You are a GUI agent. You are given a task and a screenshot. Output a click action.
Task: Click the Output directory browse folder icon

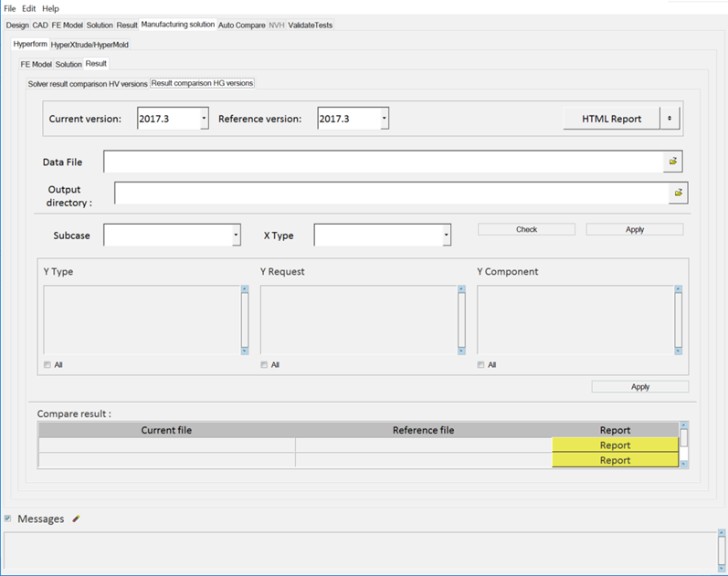[678, 193]
